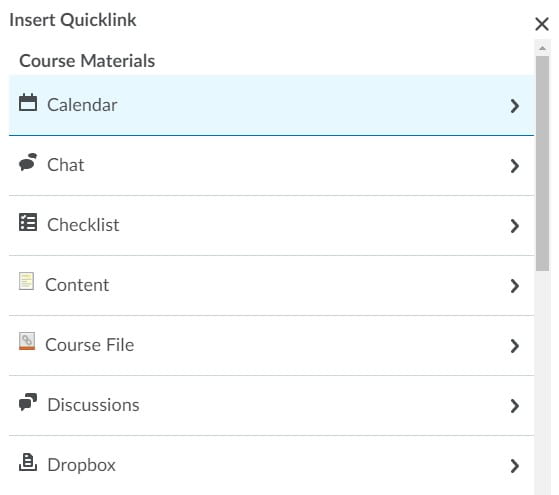Viewport: 559px width, 495px height.
Task: Open the Discussions quicklink label
Action: click(x=93, y=405)
